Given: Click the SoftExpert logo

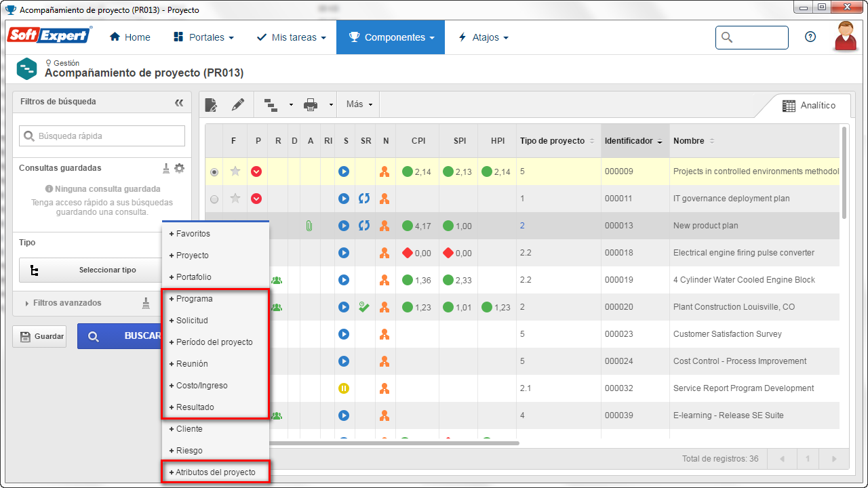Looking at the screenshot, I should pyautogui.click(x=49, y=35).
